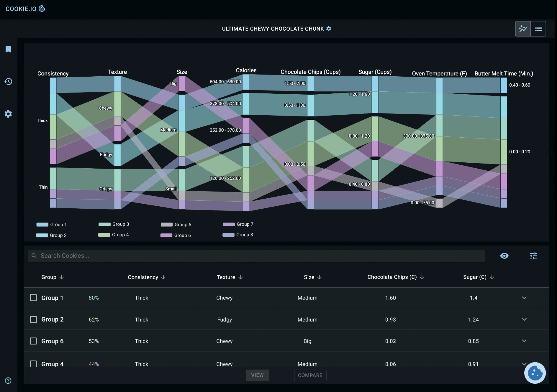Sort by Chocolate Chips (C) column
Image resolution: width=557 pixels, height=392 pixels.
(396, 277)
